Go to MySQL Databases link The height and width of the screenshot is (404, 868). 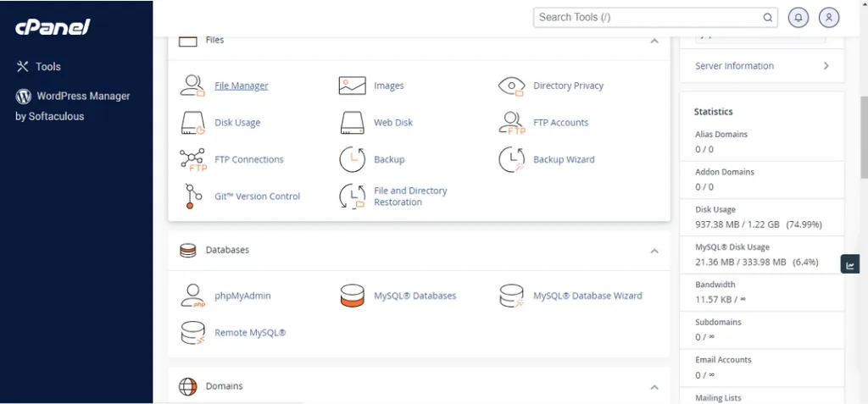pos(415,296)
